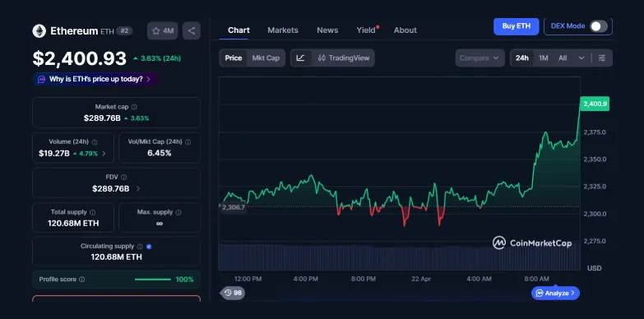Click the $289.76B market cap value
Viewport: 644px width, 319px height.
(x=102, y=118)
